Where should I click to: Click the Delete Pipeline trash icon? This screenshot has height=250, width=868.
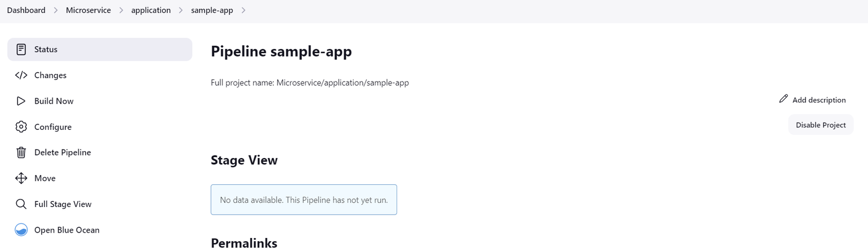coord(21,153)
